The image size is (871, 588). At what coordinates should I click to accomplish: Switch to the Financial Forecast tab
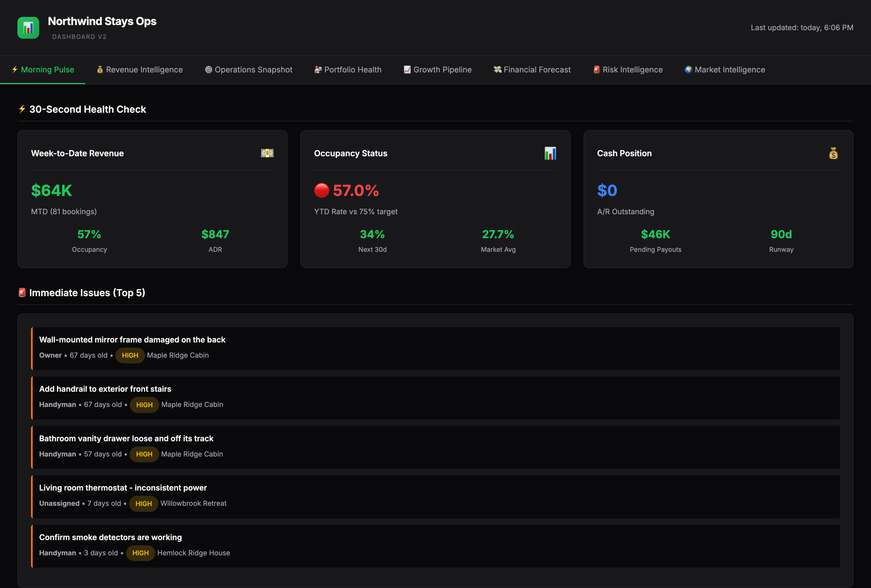click(532, 70)
